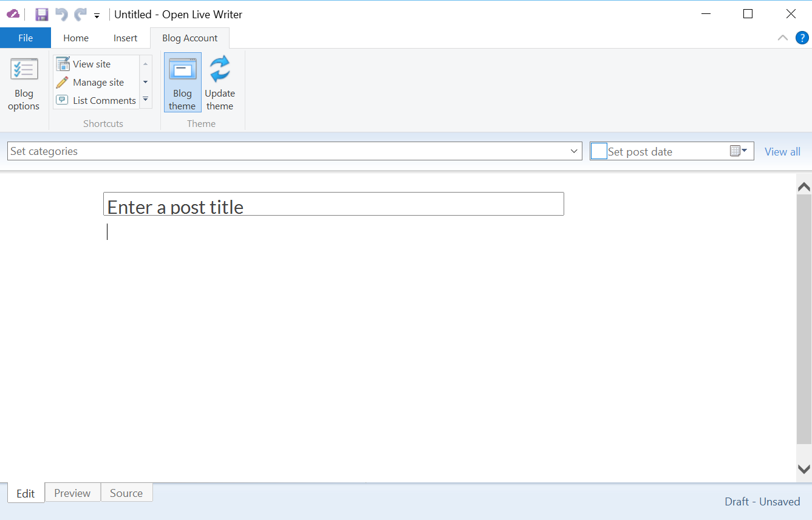Enable the Set post date checkbox

(599, 151)
